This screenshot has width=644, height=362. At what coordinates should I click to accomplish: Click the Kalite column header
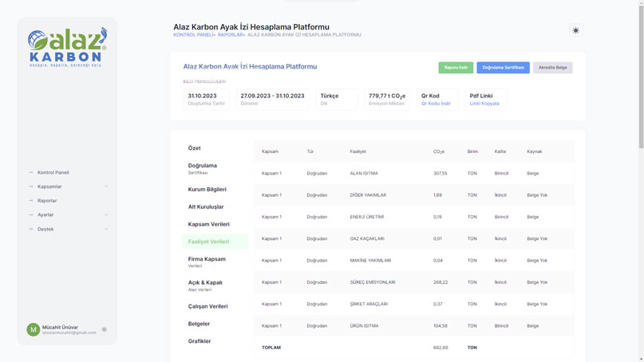(500, 151)
